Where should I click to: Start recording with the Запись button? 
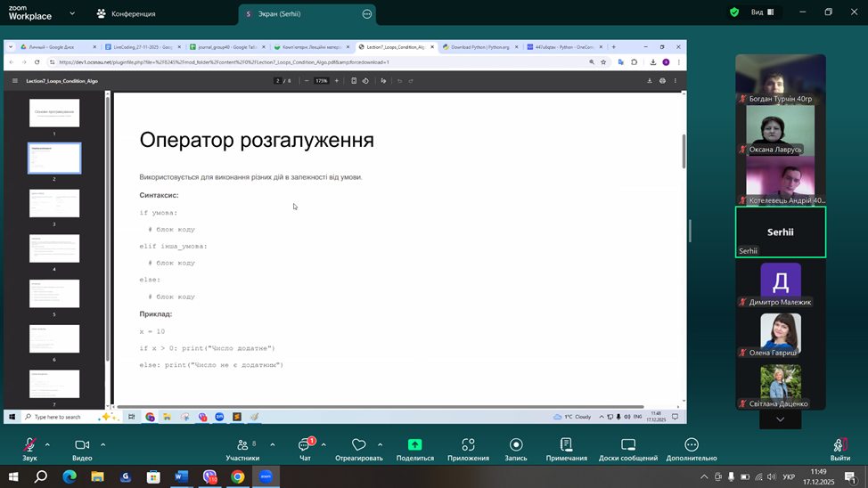[x=516, y=448]
